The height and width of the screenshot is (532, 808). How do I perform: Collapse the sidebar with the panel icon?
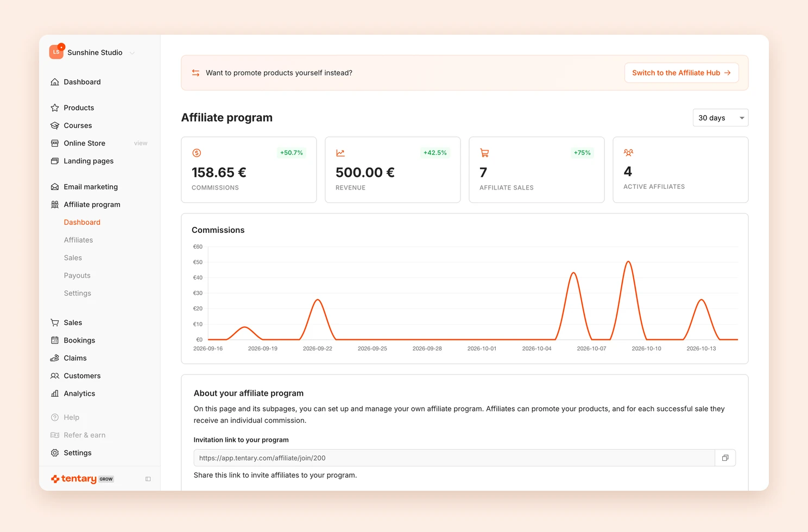click(148, 479)
